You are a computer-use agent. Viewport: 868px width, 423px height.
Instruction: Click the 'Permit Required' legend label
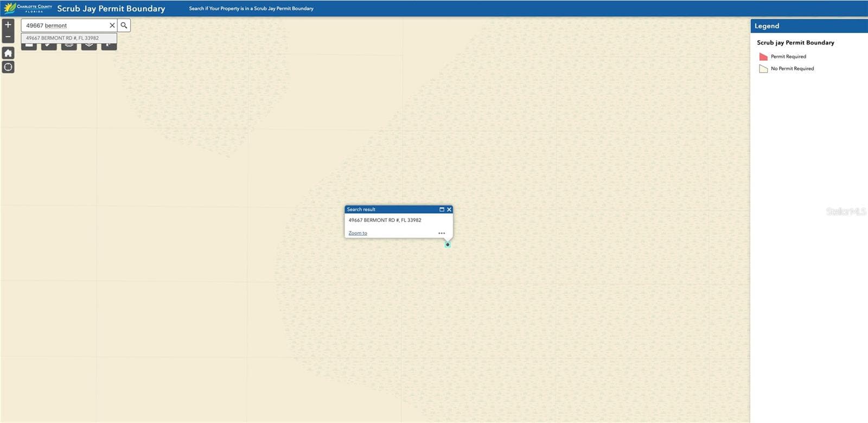click(788, 56)
